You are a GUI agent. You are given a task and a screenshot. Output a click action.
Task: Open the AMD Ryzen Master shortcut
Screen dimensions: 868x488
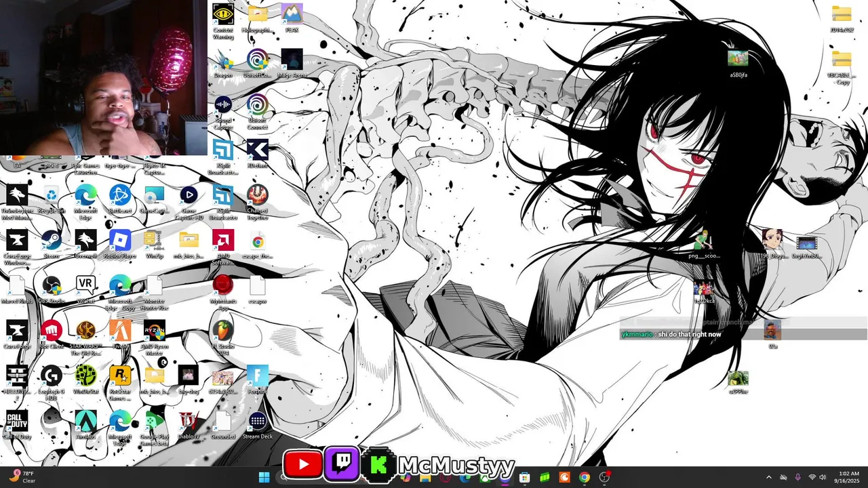[x=155, y=338]
